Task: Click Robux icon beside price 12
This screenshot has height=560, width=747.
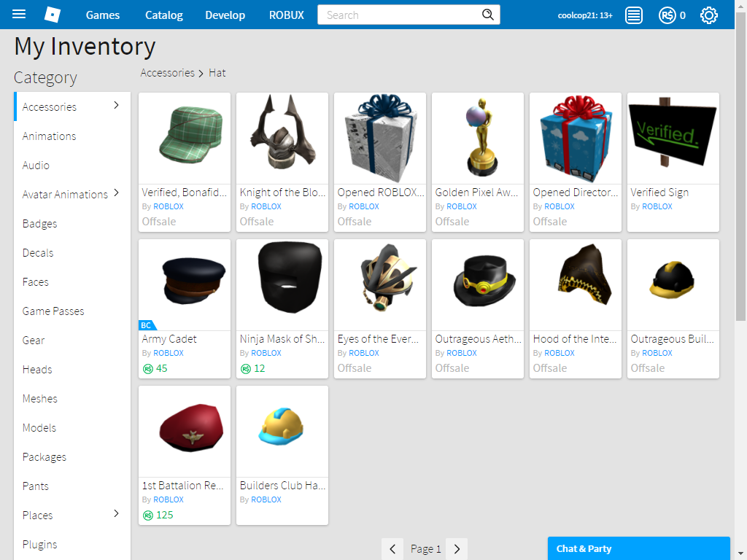Action: pyautogui.click(x=245, y=368)
